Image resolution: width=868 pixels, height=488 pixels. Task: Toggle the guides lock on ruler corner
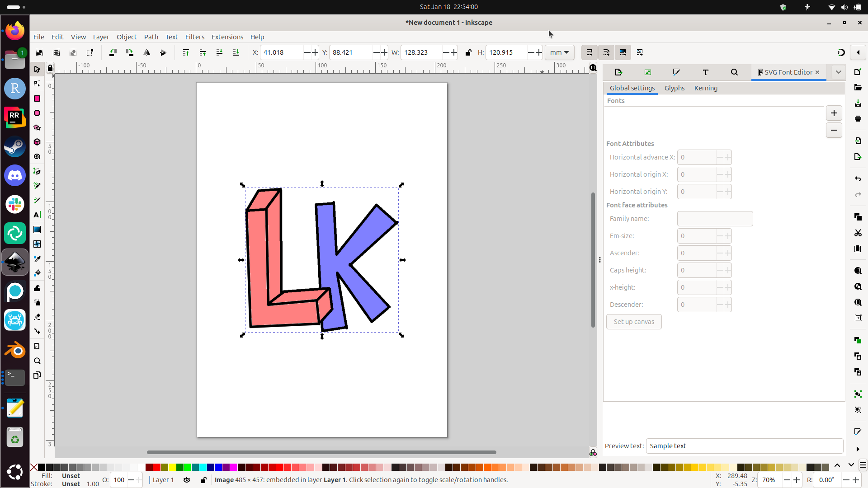click(50, 68)
